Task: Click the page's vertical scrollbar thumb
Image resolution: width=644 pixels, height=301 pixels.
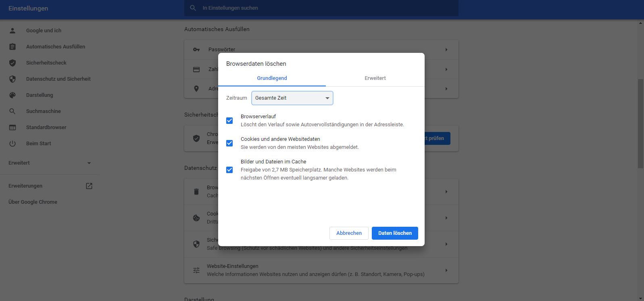Action: (x=640, y=123)
